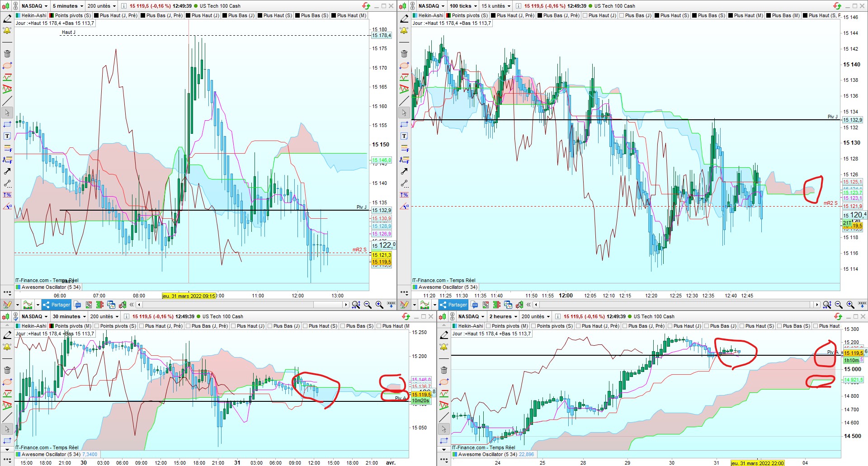Viewport: 868px width, 466px height.
Task: Click zoom out magnifier under 5 minutes chart
Action: 368,305
